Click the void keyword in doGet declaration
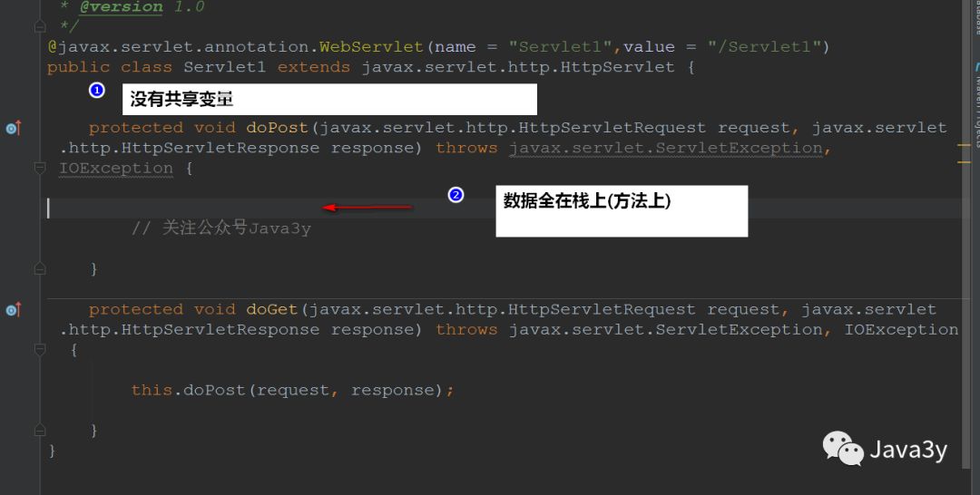980x495 pixels. tap(214, 309)
